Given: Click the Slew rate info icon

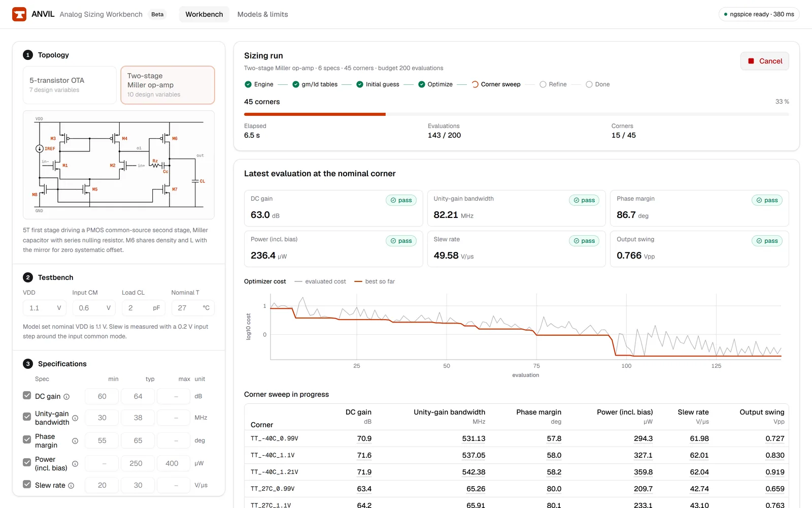Looking at the screenshot, I should tap(71, 486).
